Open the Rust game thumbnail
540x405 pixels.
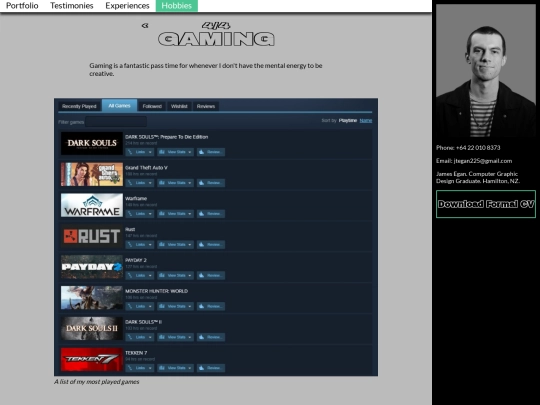tap(92, 236)
